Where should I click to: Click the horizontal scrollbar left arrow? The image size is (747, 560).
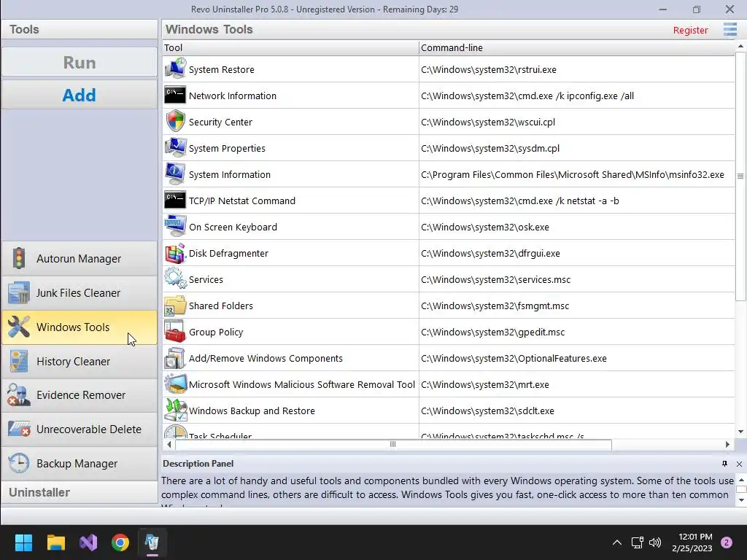[x=169, y=444]
